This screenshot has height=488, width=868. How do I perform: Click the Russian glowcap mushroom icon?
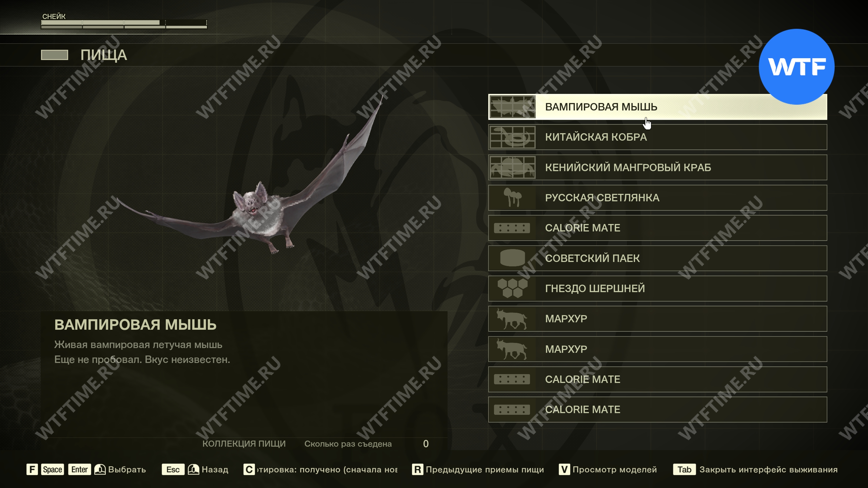point(512,198)
